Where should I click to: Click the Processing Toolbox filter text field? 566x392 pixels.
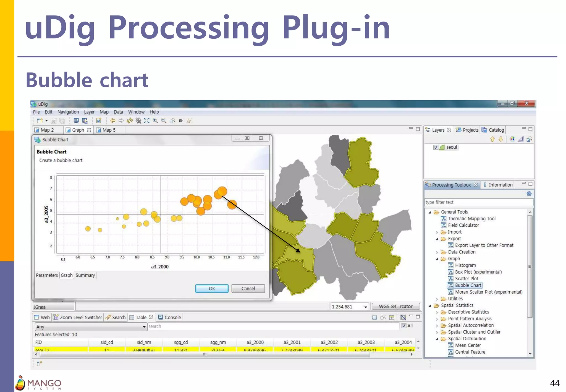(478, 202)
